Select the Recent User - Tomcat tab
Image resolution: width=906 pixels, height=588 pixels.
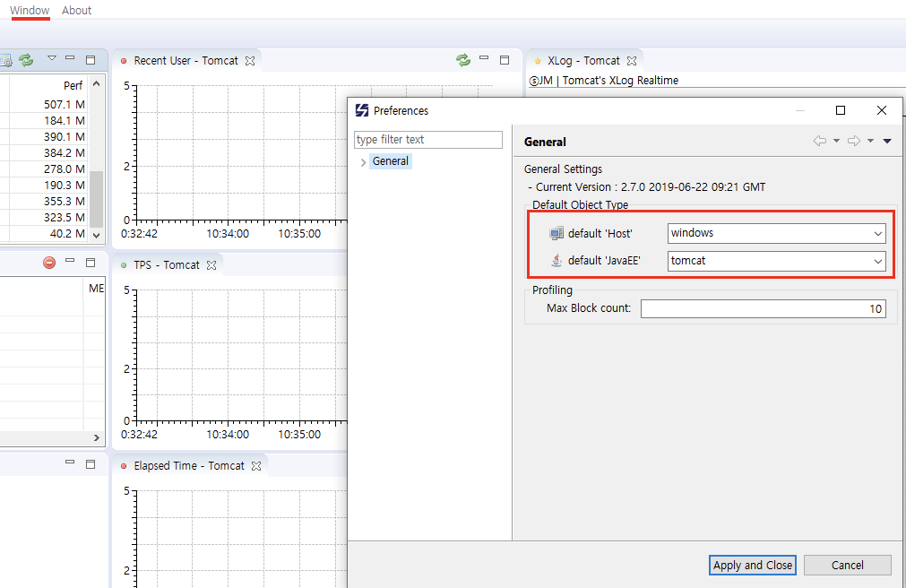click(x=186, y=61)
